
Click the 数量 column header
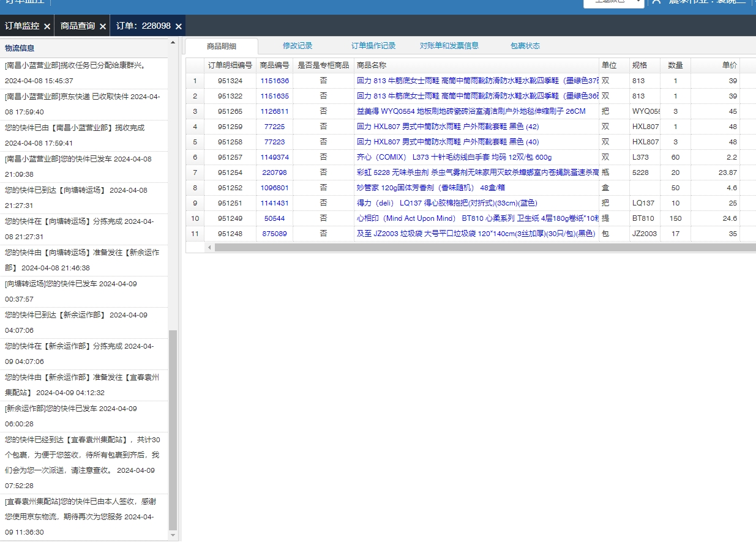(x=675, y=65)
